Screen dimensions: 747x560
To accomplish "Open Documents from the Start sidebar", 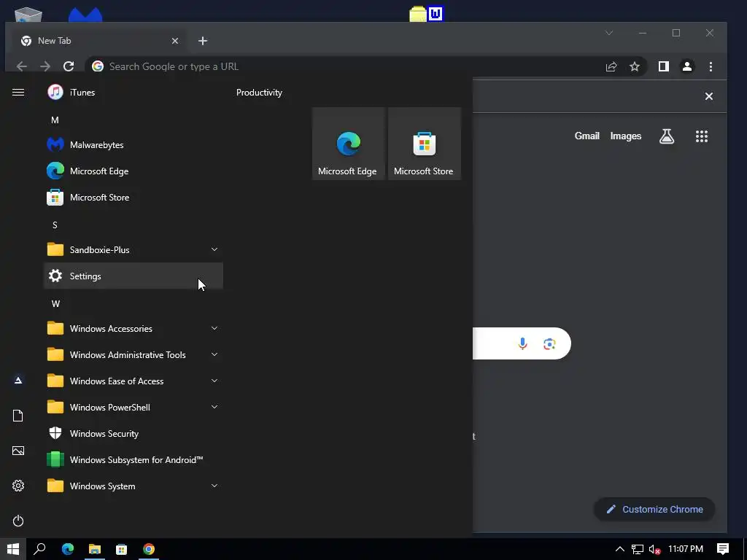I will click(x=18, y=416).
